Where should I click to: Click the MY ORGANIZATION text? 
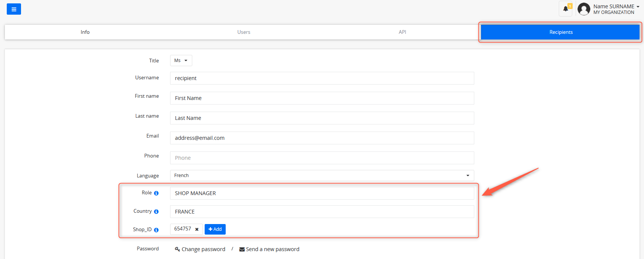[x=614, y=12]
